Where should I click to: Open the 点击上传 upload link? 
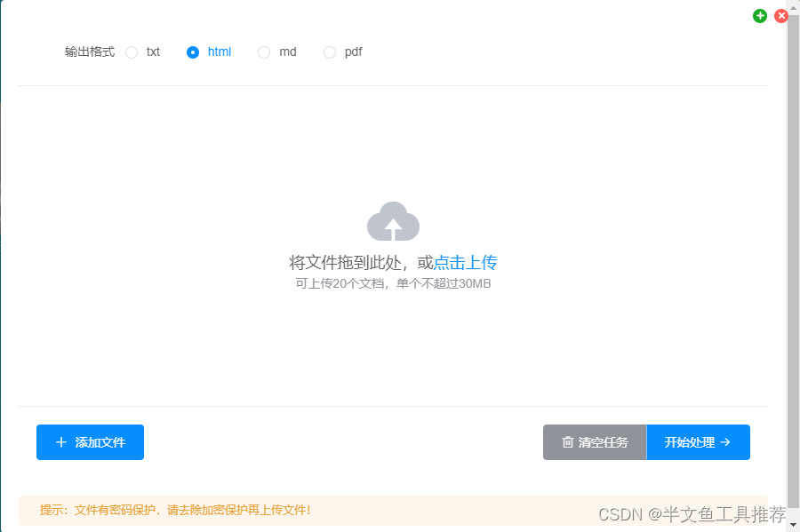click(x=465, y=262)
